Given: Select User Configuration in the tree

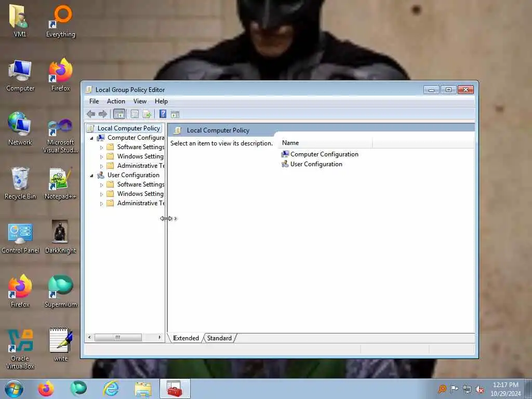Looking at the screenshot, I should click(x=134, y=175).
